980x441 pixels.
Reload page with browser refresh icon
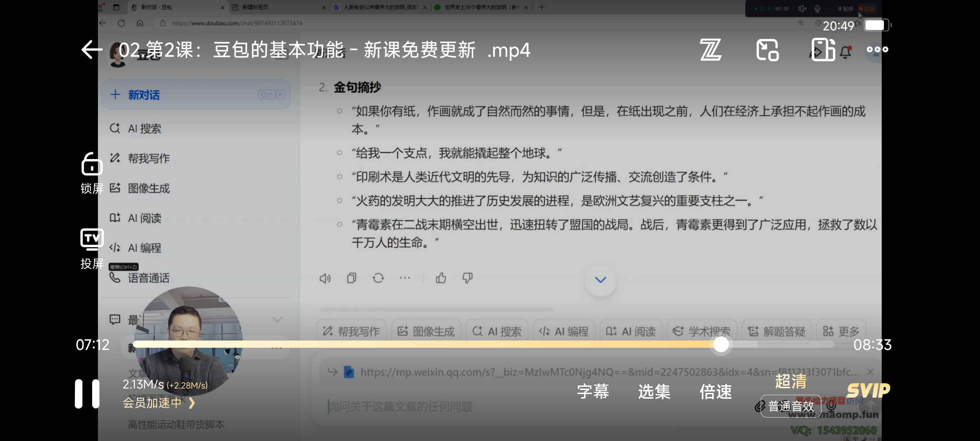coord(121,23)
